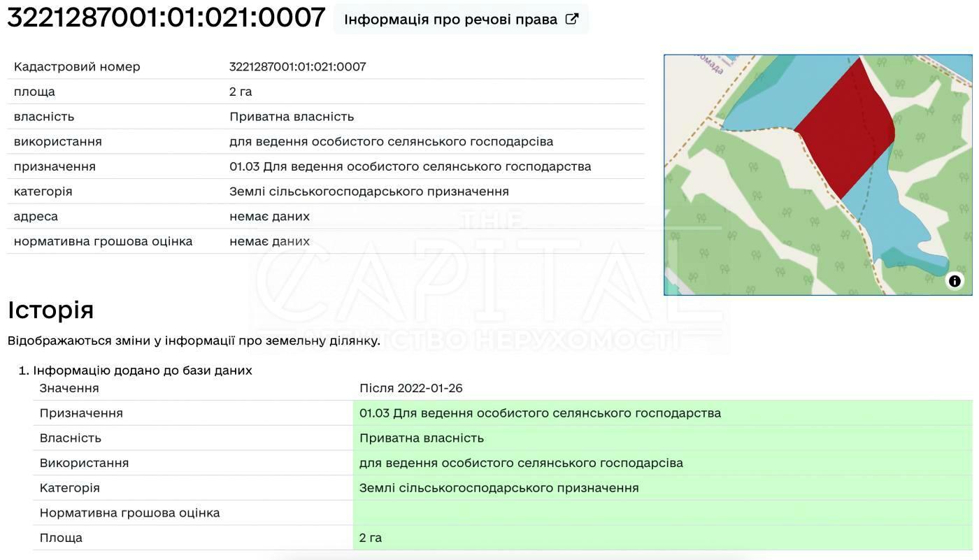Click the "категорія" value in the top table
The height and width of the screenshot is (560, 979).
coord(369,192)
